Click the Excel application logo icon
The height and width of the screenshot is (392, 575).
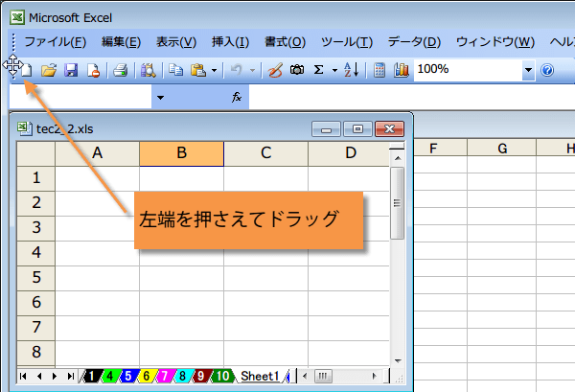[x=17, y=17]
